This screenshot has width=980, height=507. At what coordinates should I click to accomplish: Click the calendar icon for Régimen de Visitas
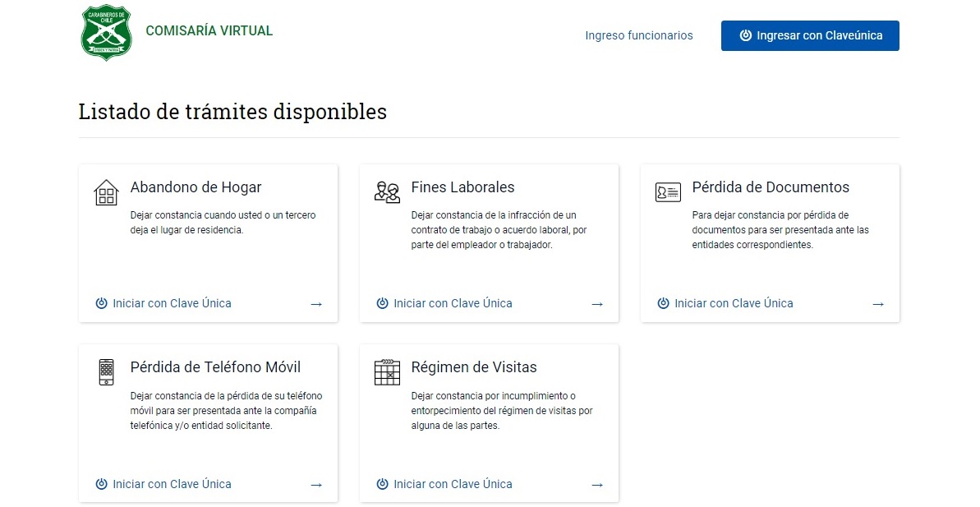point(387,372)
